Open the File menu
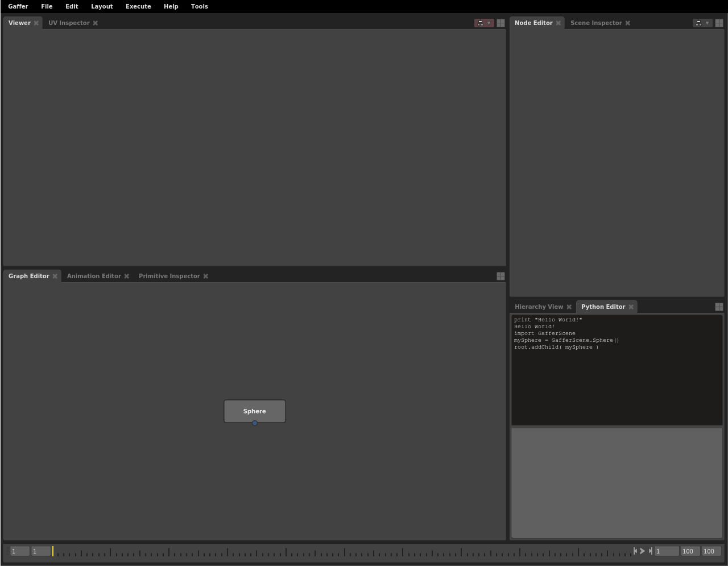This screenshot has width=728, height=566. [47, 7]
